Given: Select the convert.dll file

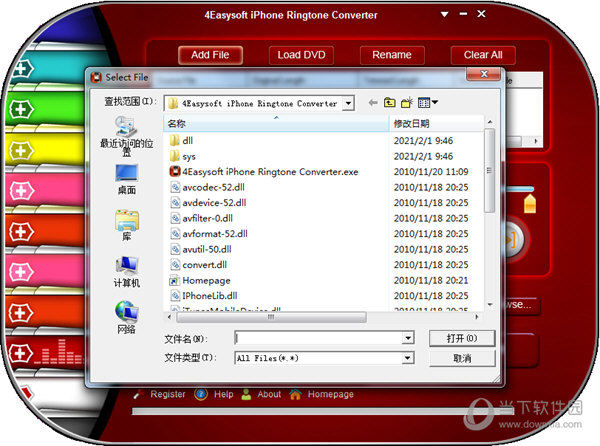Looking at the screenshot, I should click(199, 265).
